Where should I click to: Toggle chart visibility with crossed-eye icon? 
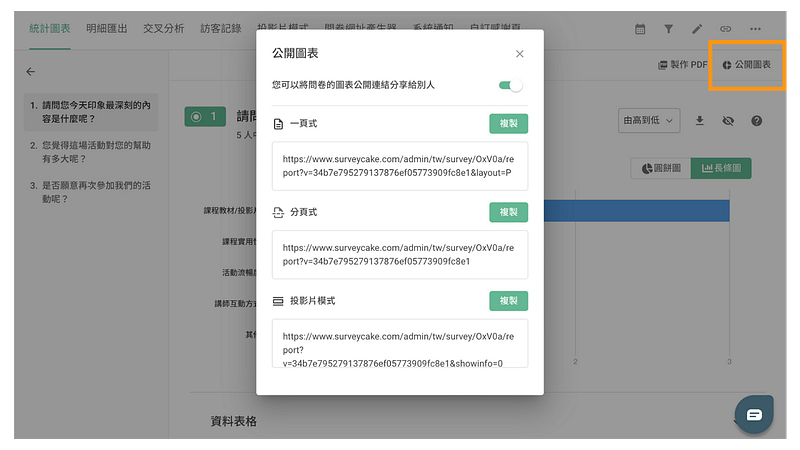pyautogui.click(x=728, y=121)
